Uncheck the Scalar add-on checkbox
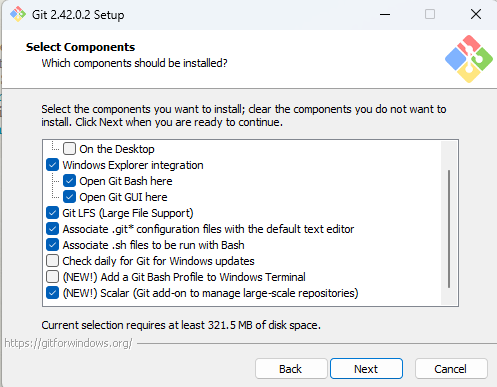The width and height of the screenshot is (497, 387). pos(52,293)
